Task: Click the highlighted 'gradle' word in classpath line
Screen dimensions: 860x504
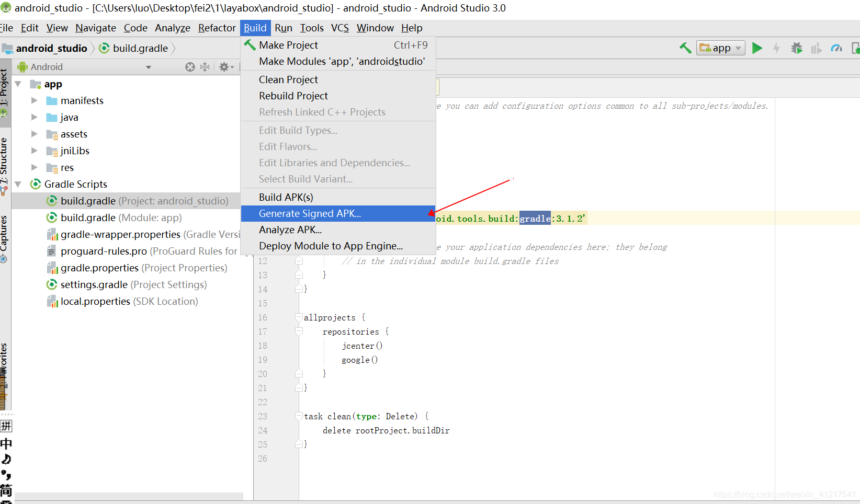Action: (x=535, y=219)
